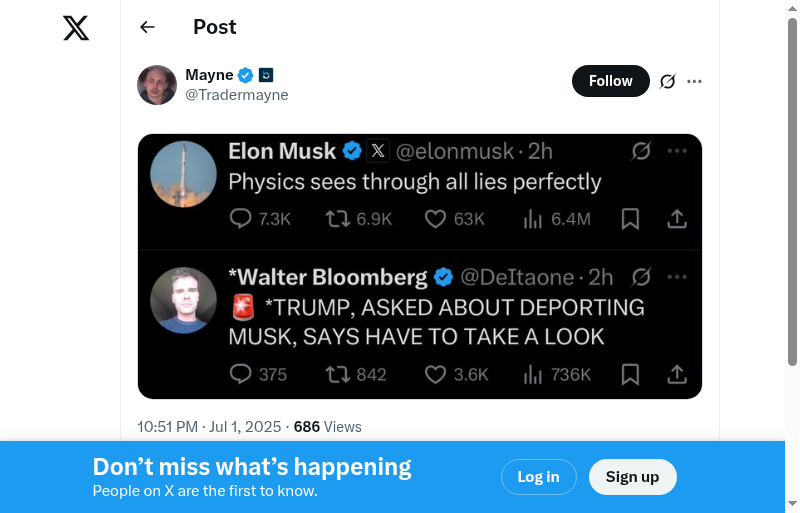Go back using the left arrow

pyautogui.click(x=147, y=27)
